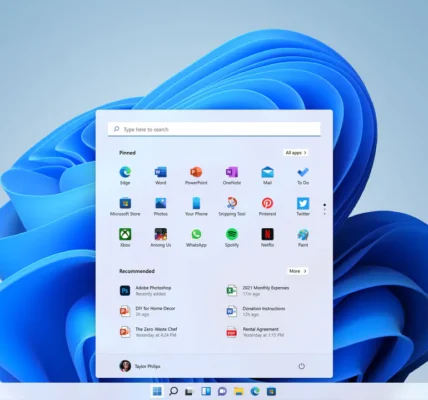Open the To Do app
Viewport: 428px width, 400px height.
click(303, 175)
